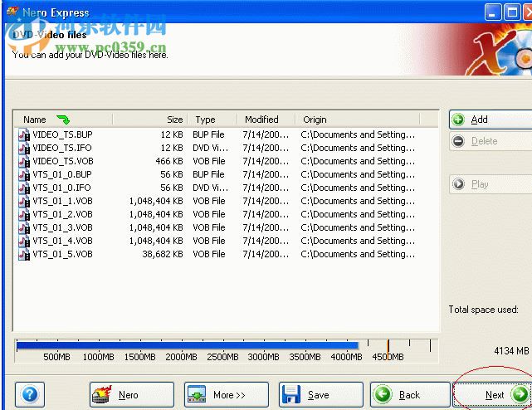
Task: Click the green sort arrow in the Name header
Action: [63, 120]
